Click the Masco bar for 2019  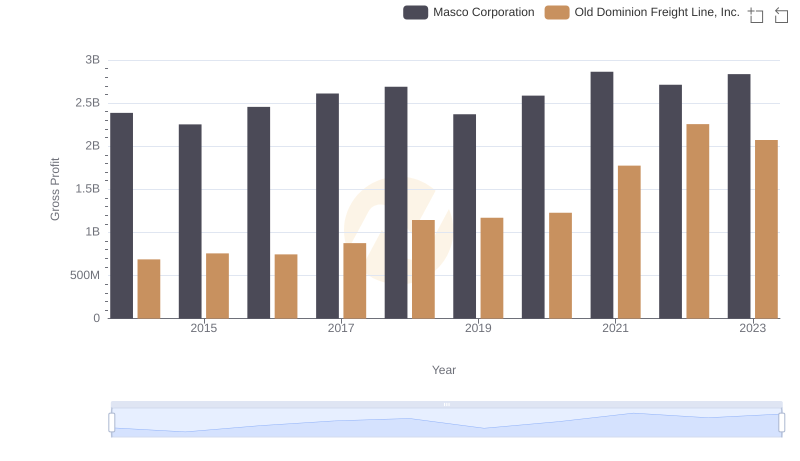point(464,216)
